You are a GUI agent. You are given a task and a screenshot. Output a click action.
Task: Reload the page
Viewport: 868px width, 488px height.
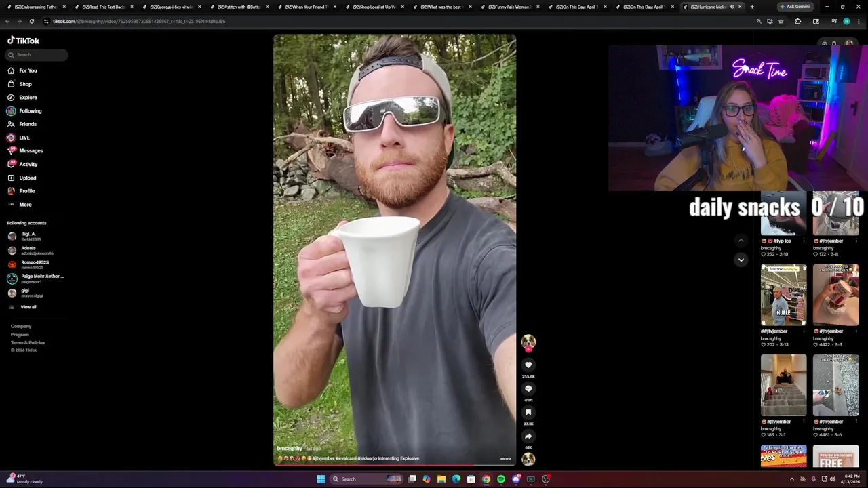pyautogui.click(x=31, y=21)
